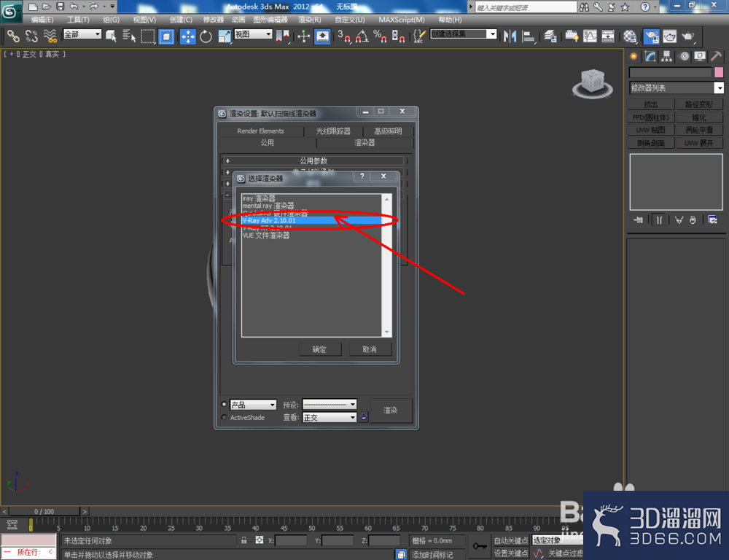Select the 产品 render mode radio
The image size is (729, 560).
click(x=224, y=404)
